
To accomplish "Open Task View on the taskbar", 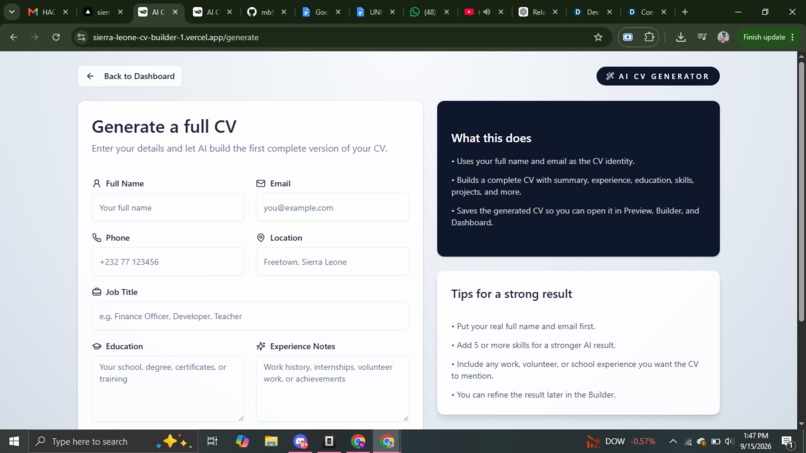I will 212,441.
